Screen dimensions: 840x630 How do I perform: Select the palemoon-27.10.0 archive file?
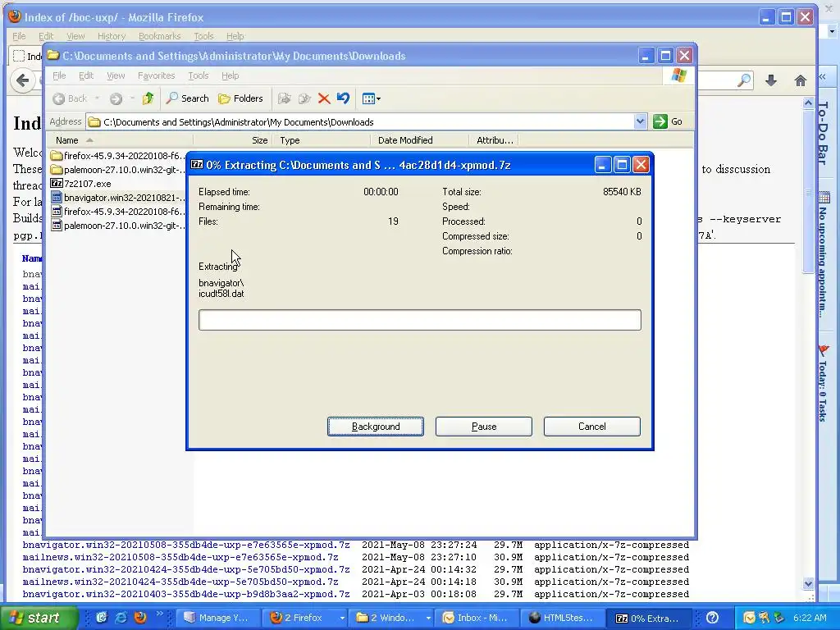[117, 226]
